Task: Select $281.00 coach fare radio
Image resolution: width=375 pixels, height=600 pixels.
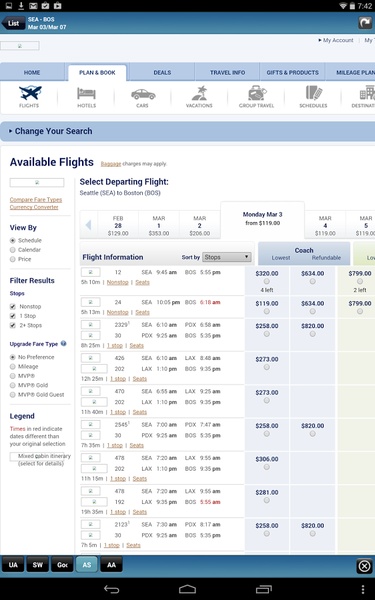Action: tap(267, 500)
